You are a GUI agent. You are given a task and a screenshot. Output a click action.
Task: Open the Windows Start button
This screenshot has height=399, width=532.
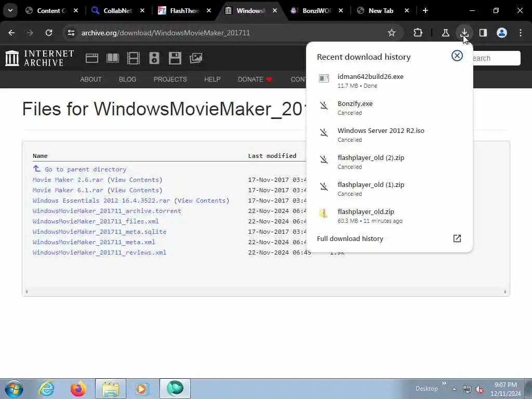(14, 389)
